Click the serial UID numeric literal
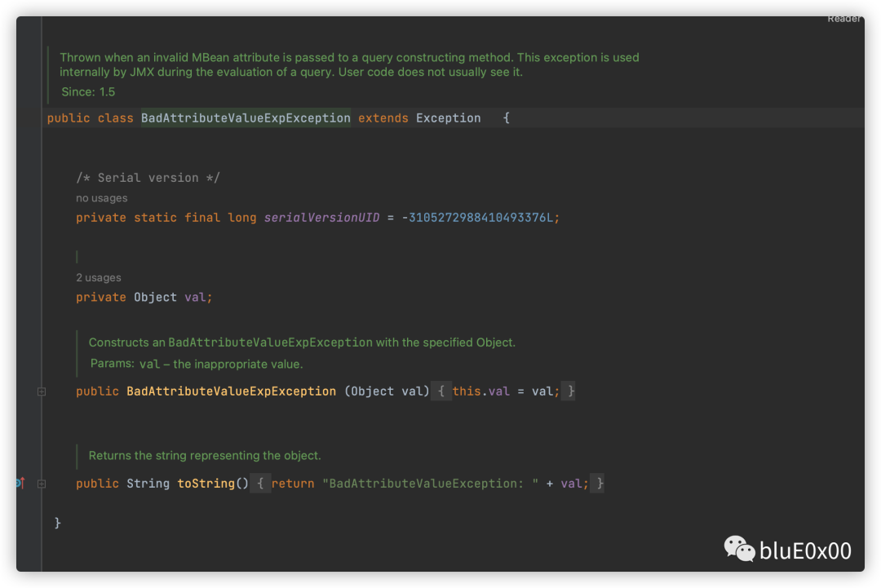This screenshot has height=588, width=881. (480, 218)
